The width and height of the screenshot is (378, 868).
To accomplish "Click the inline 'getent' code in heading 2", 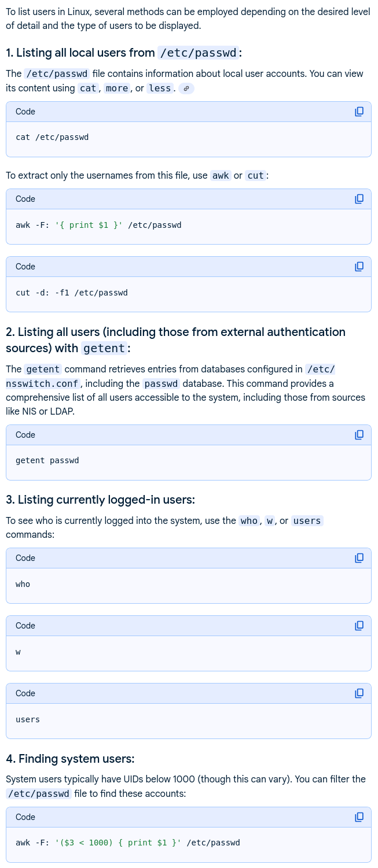I will [104, 348].
